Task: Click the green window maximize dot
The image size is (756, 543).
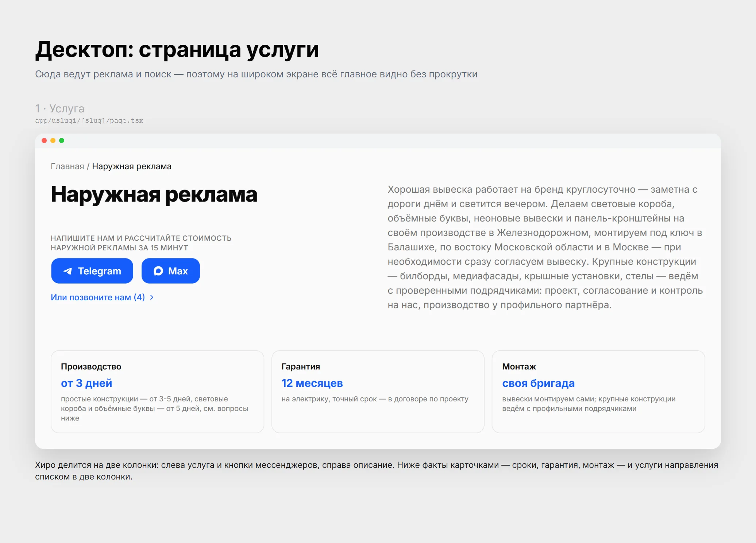Action: point(62,140)
